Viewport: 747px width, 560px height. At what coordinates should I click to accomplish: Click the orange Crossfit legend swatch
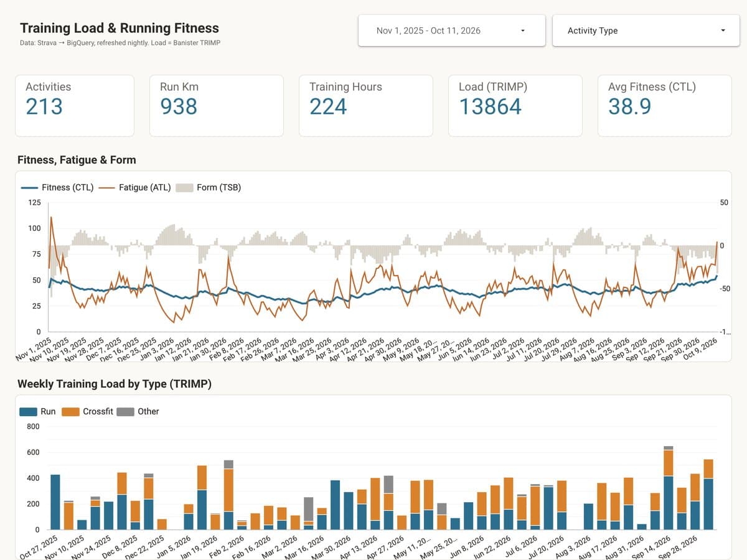[x=71, y=411]
